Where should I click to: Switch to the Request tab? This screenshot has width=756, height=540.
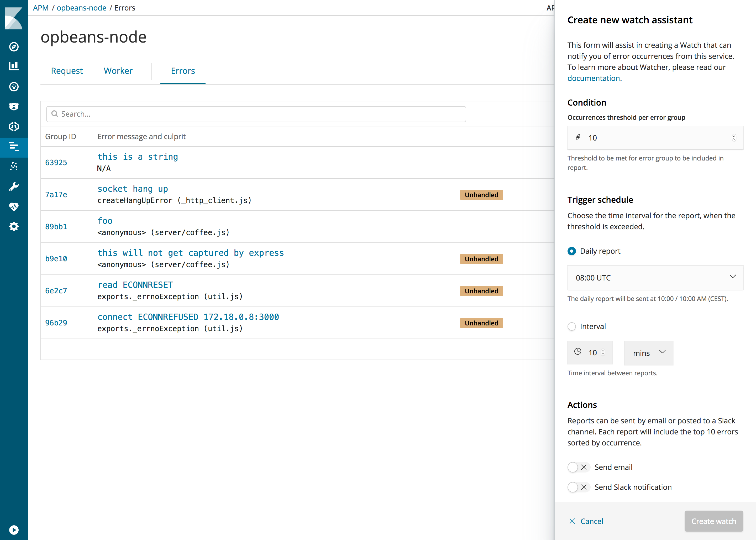coord(67,71)
